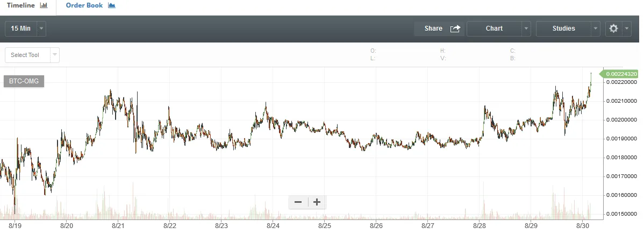
Task: Open the Select Tool combo box
Action: point(32,55)
